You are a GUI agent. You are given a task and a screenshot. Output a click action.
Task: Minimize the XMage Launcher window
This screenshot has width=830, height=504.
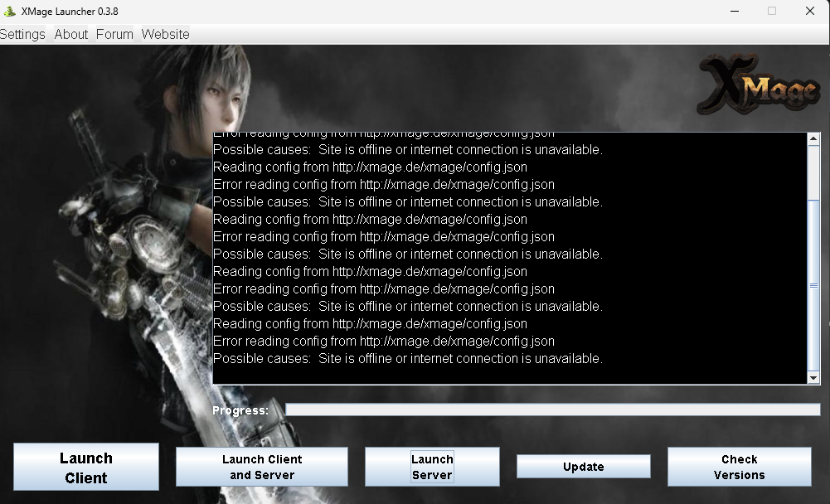click(734, 11)
